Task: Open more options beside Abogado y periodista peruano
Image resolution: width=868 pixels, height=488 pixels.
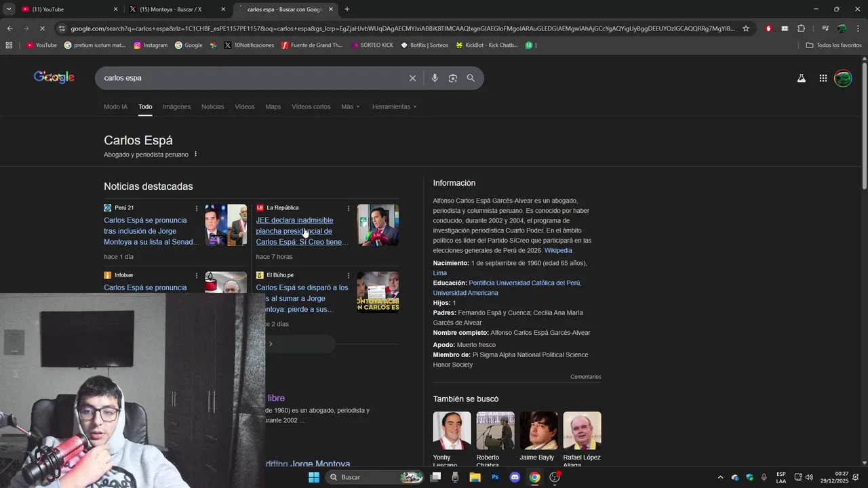Action: pyautogui.click(x=195, y=155)
